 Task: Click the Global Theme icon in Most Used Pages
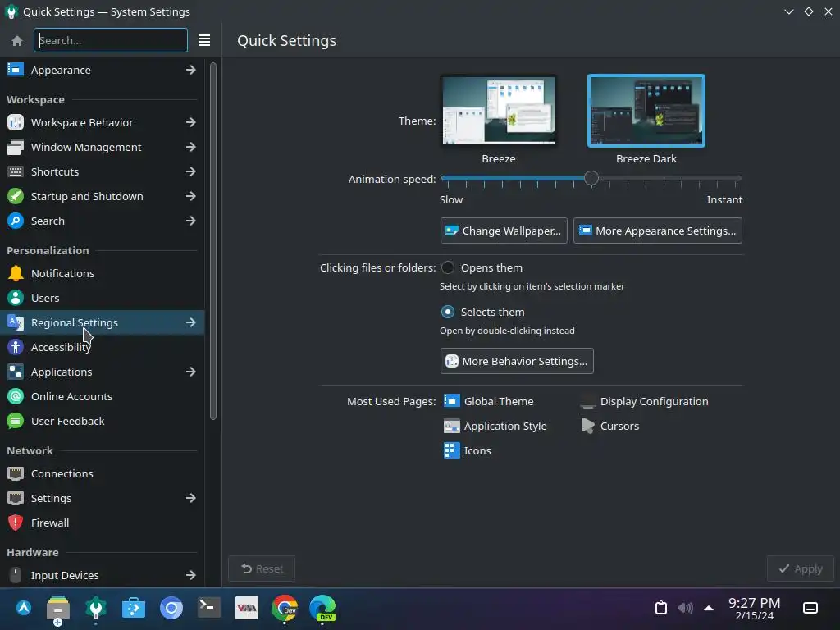(452, 401)
